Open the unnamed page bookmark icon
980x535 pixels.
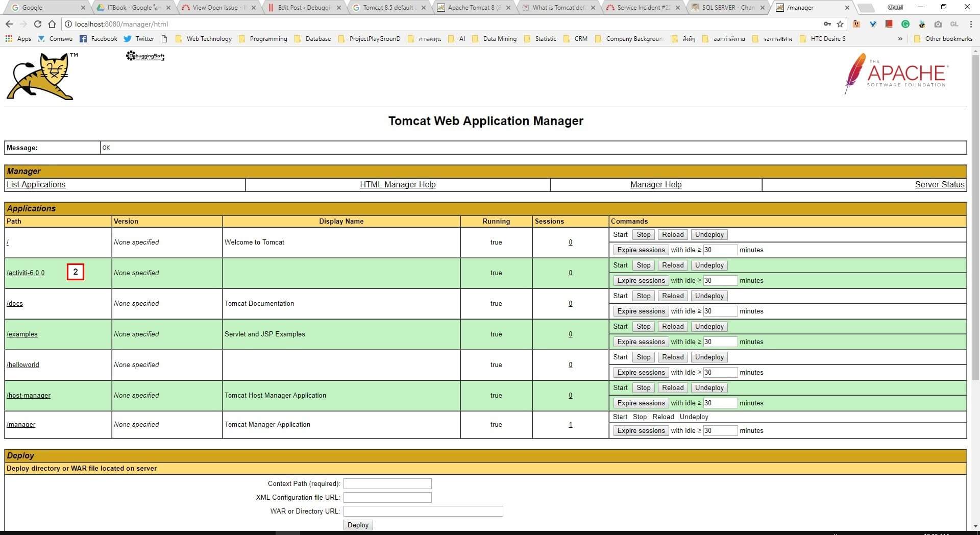click(164, 39)
